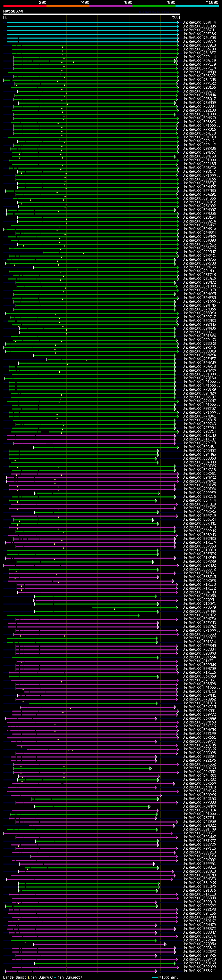Click the UniRef100_A7PLJ4 label

[x=199, y=57]
